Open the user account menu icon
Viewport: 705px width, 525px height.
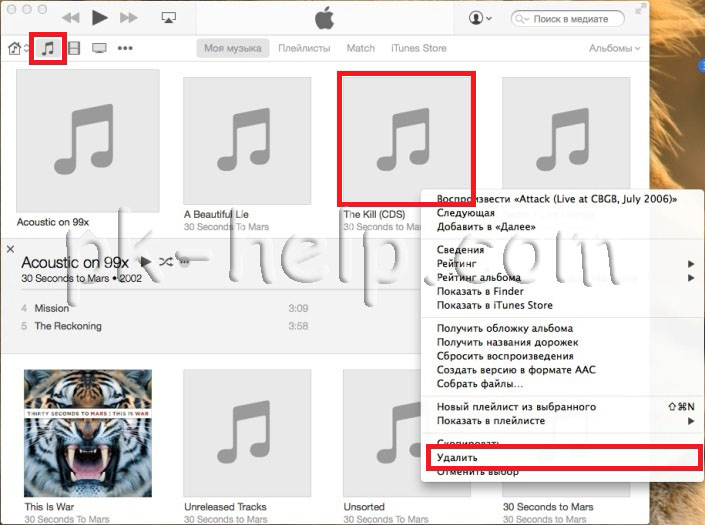(x=480, y=18)
